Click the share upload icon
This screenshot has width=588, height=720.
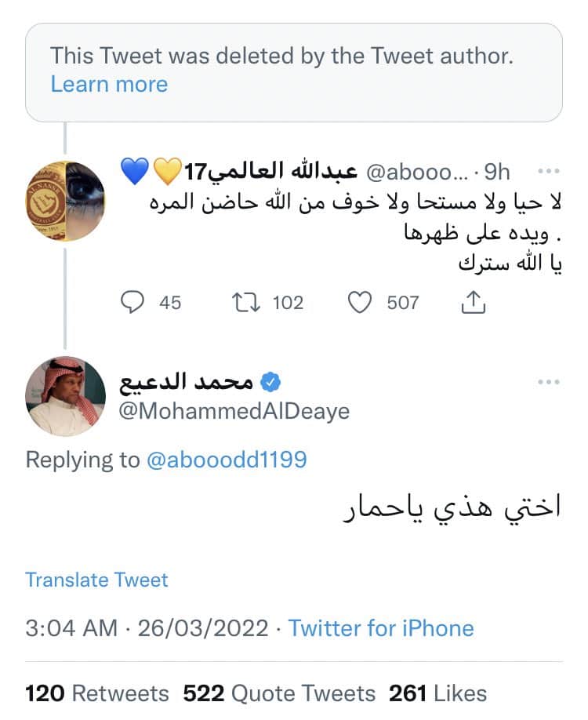tap(474, 303)
